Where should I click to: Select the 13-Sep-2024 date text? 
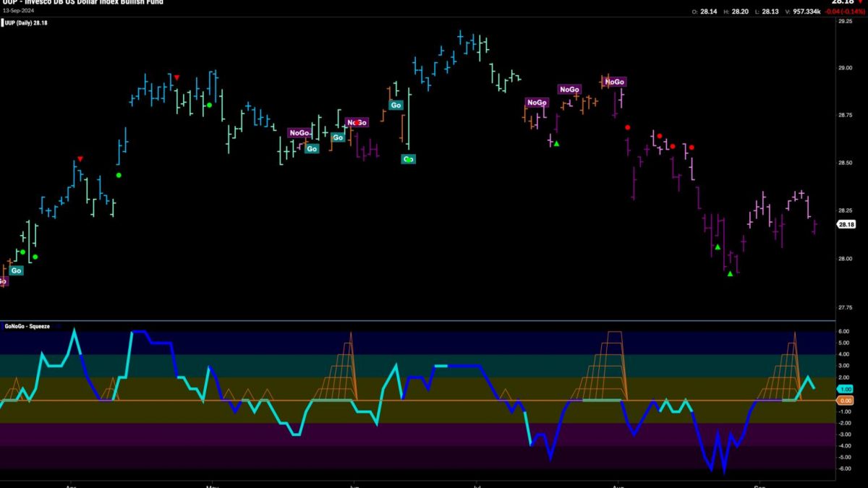click(x=18, y=11)
